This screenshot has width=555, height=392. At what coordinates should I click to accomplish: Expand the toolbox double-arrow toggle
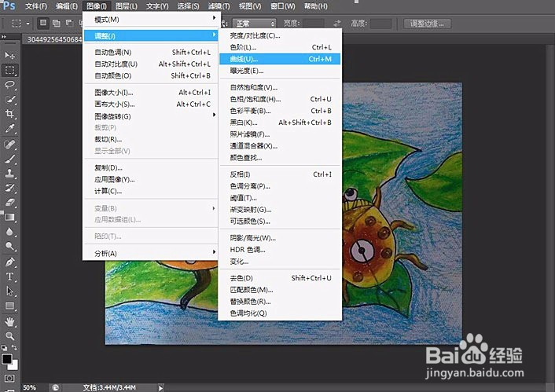[x=4, y=37]
